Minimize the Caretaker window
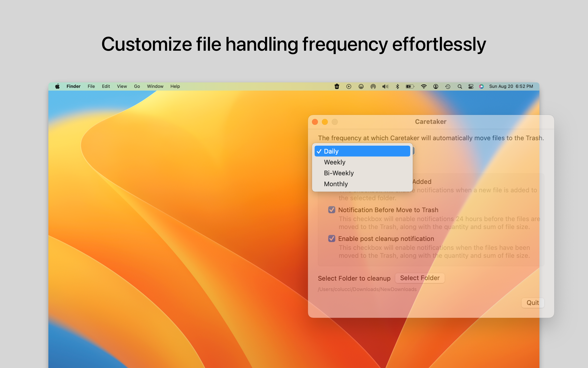The height and width of the screenshot is (368, 588). click(325, 122)
